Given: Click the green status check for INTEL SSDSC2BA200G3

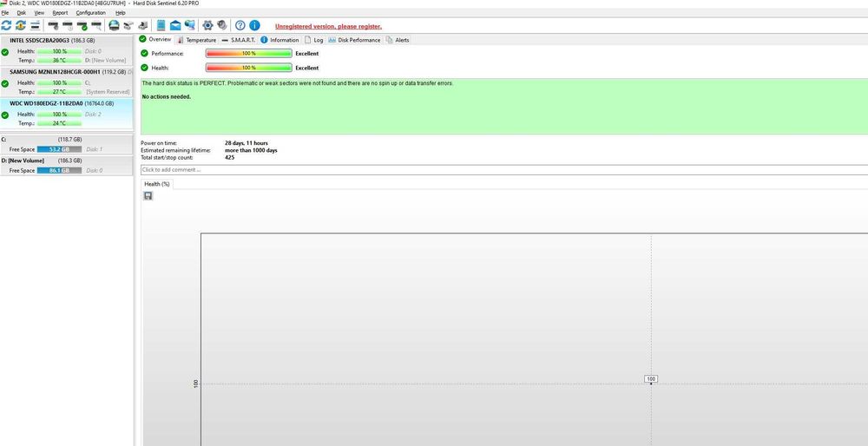Looking at the screenshot, I should [x=5, y=52].
